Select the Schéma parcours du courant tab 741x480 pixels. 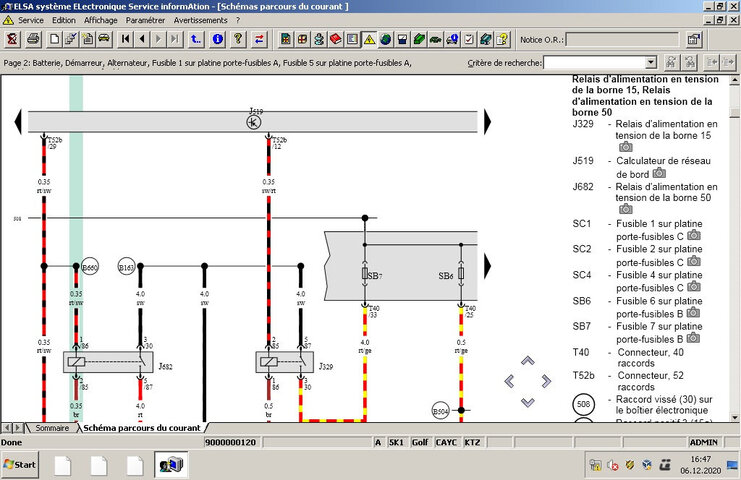coord(142,428)
